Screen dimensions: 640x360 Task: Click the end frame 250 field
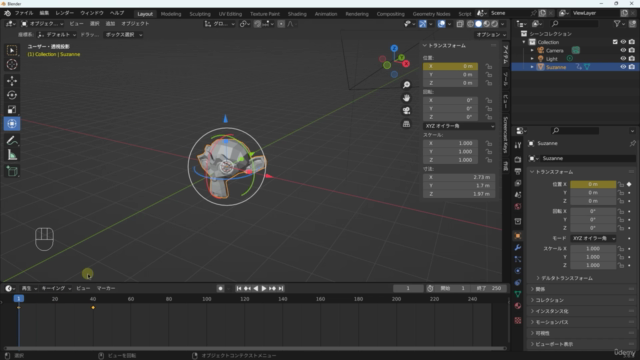pyautogui.click(x=490, y=288)
